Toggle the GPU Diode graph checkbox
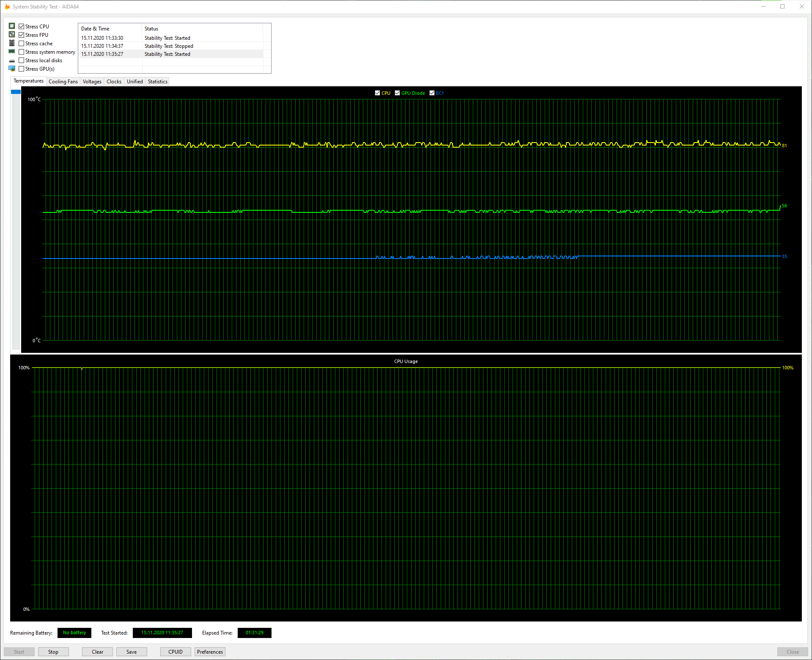Viewport: 812px width, 660px height. pyautogui.click(x=397, y=93)
